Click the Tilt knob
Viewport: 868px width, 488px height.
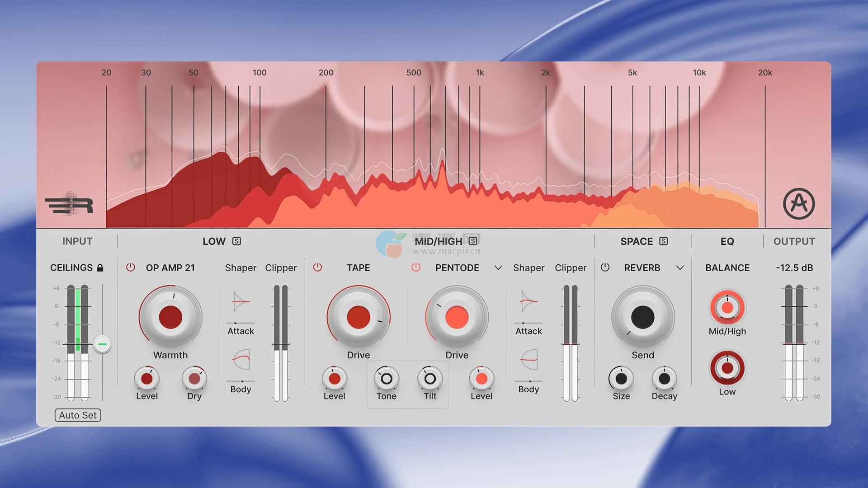[x=430, y=379]
